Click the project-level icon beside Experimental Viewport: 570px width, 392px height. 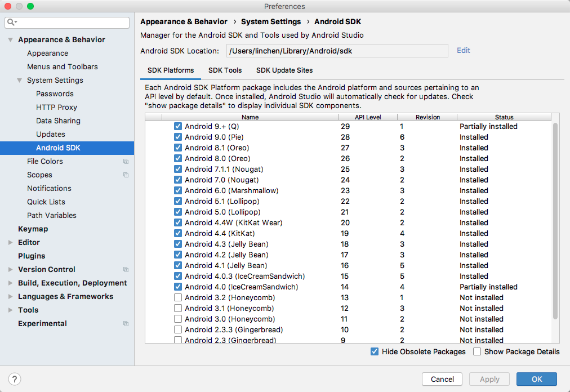click(x=126, y=324)
